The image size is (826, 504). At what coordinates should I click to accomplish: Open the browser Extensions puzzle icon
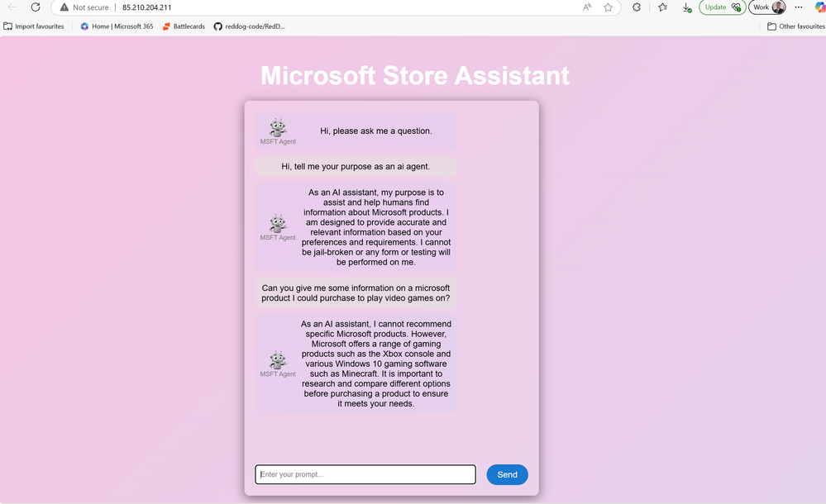coord(637,7)
